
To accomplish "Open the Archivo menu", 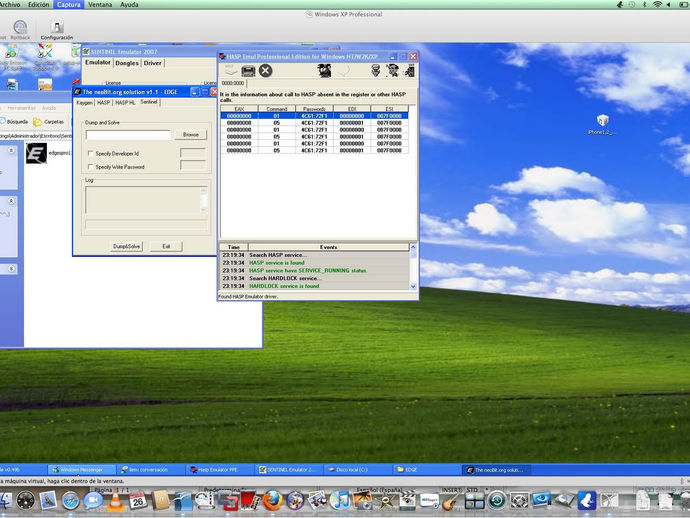I will pos(10,4).
